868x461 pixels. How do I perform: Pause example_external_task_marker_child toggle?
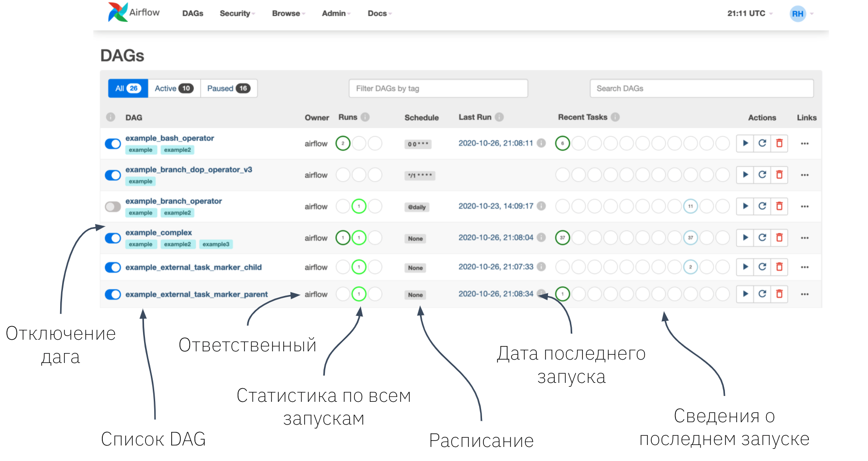pyautogui.click(x=113, y=267)
